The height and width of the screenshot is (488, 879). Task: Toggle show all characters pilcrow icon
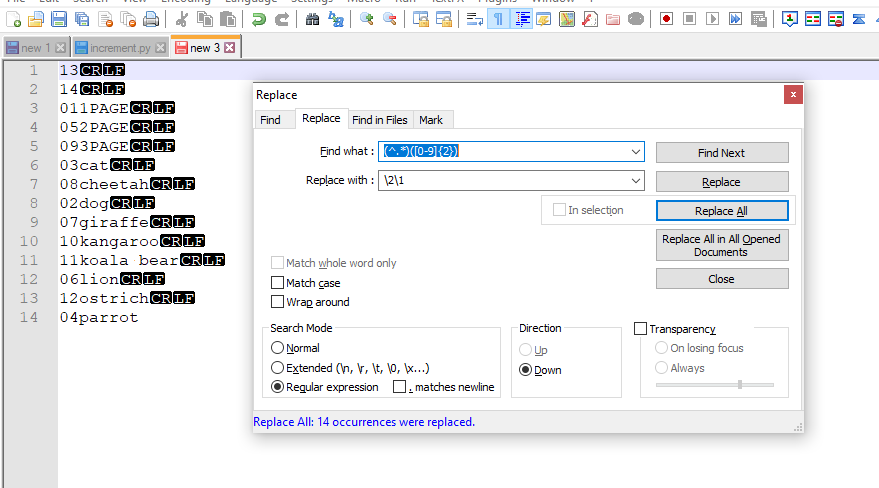click(x=498, y=20)
